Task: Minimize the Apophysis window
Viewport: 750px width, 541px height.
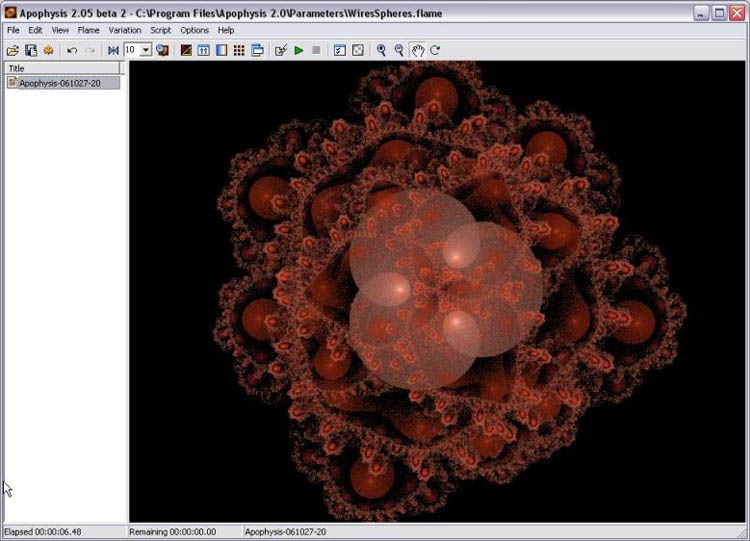Action: pos(701,13)
